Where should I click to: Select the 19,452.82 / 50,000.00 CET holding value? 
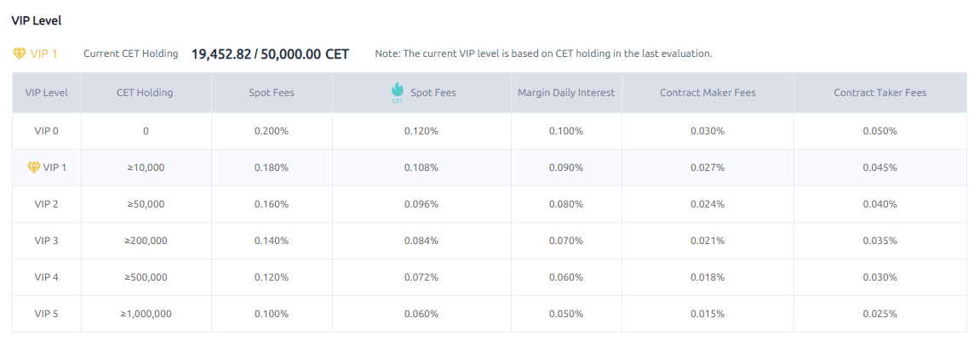[x=270, y=54]
